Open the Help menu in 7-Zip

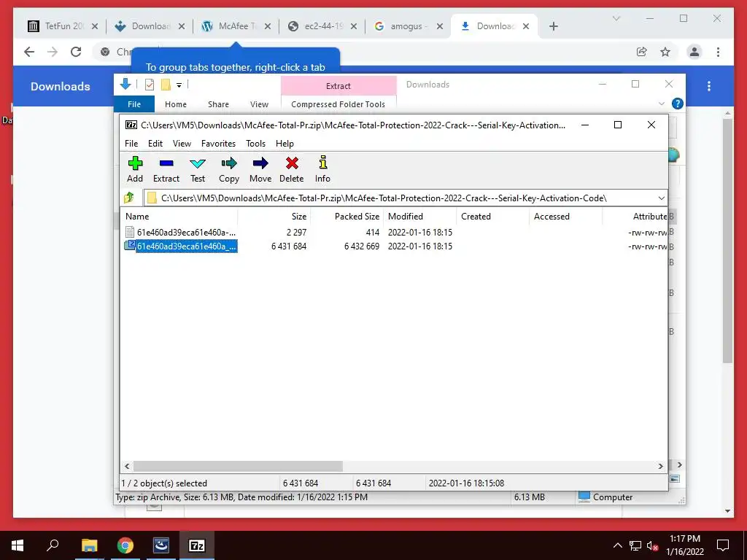(x=285, y=144)
